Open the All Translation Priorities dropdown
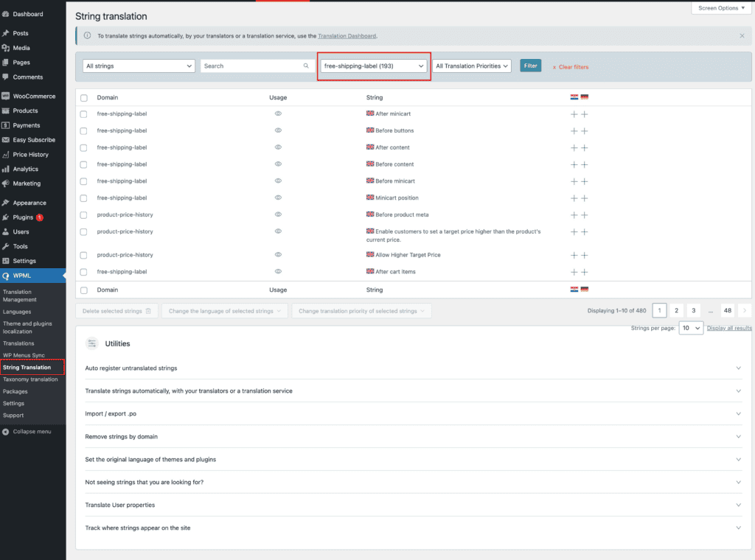Viewport: 755px width, 560px height. click(472, 66)
